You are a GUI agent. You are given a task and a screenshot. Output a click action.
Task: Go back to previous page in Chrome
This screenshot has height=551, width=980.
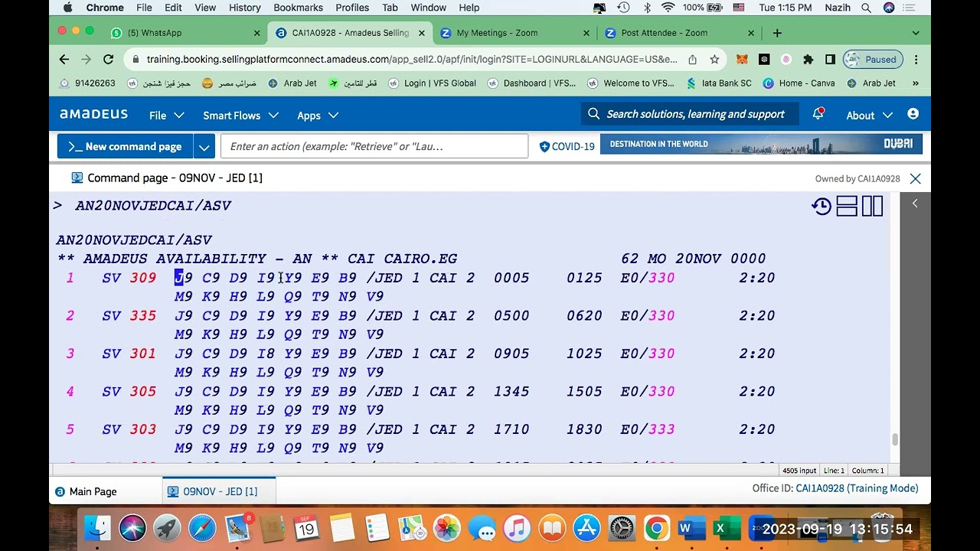(x=64, y=59)
